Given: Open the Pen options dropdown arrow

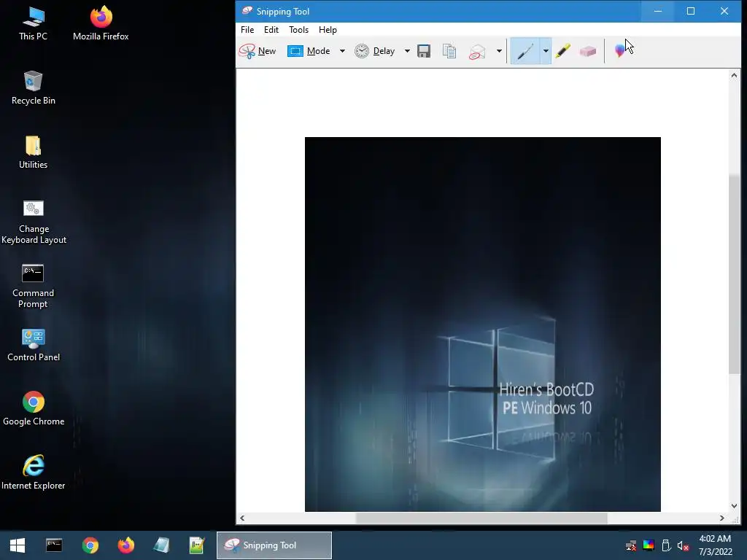Looking at the screenshot, I should coord(546,51).
